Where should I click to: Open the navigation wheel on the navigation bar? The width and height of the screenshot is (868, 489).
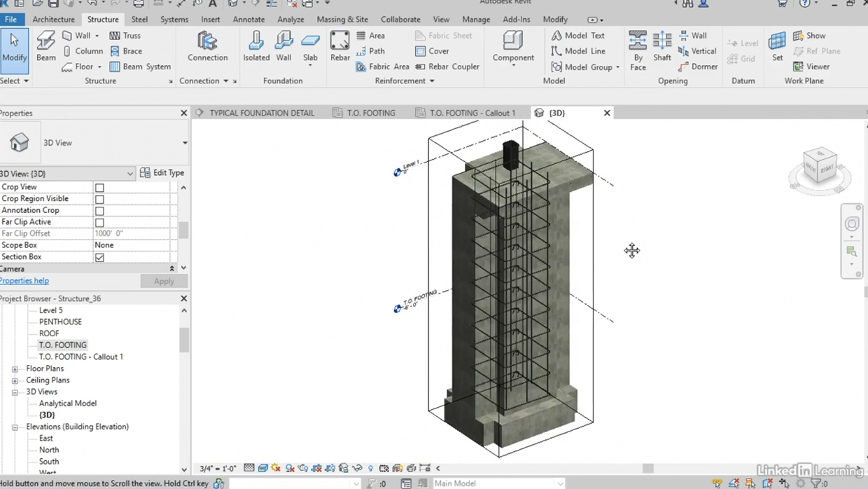pyautogui.click(x=852, y=224)
